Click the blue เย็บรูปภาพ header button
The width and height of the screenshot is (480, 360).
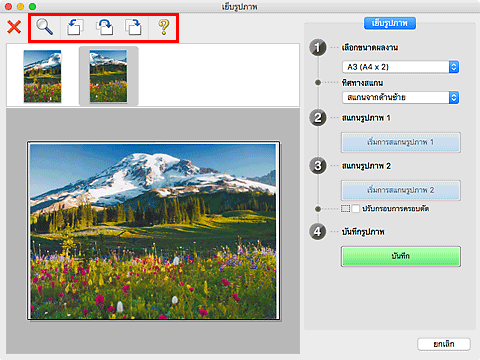coord(390,23)
